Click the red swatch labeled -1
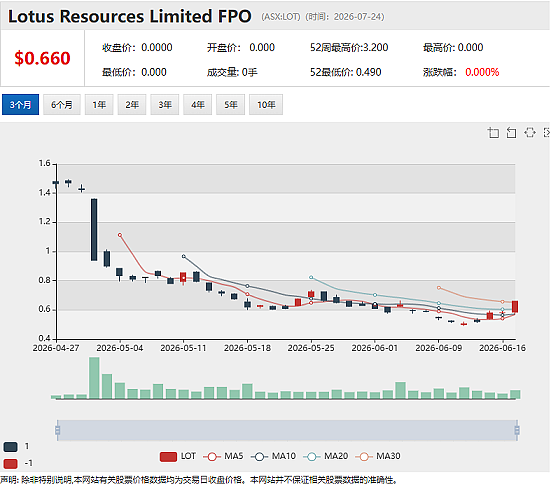The image size is (551, 487). tap(10, 463)
